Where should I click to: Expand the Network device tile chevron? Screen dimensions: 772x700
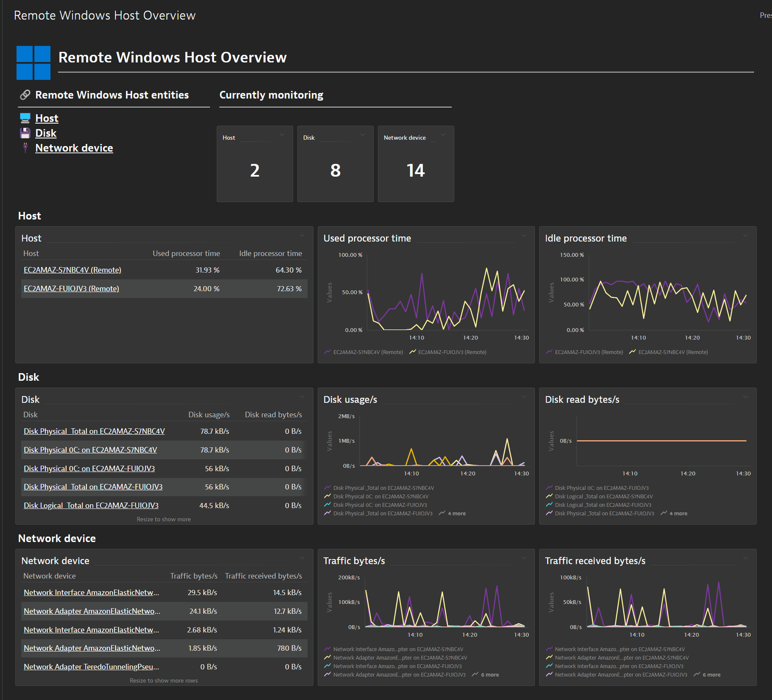pyautogui.click(x=443, y=135)
